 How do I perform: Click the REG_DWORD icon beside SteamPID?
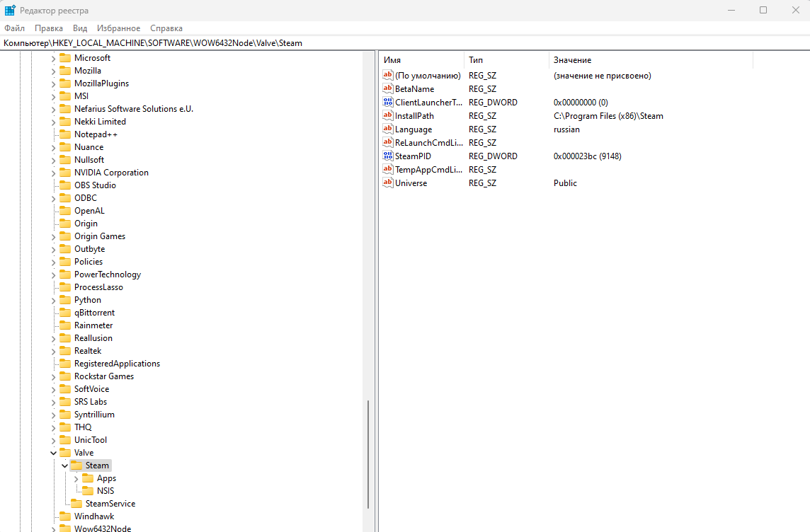[387, 156]
